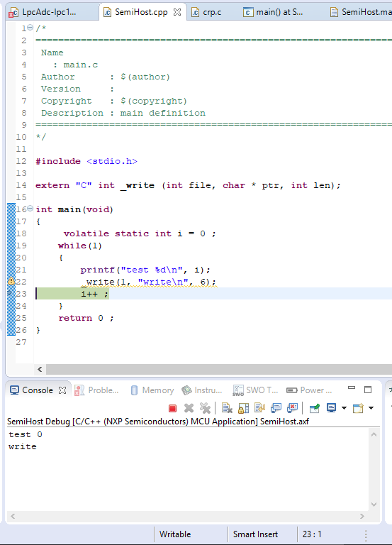Switch to the LpcAdc-lpc1 editor tab
The width and height of the screenshot is (392, 545).
[x=43, y=12]
